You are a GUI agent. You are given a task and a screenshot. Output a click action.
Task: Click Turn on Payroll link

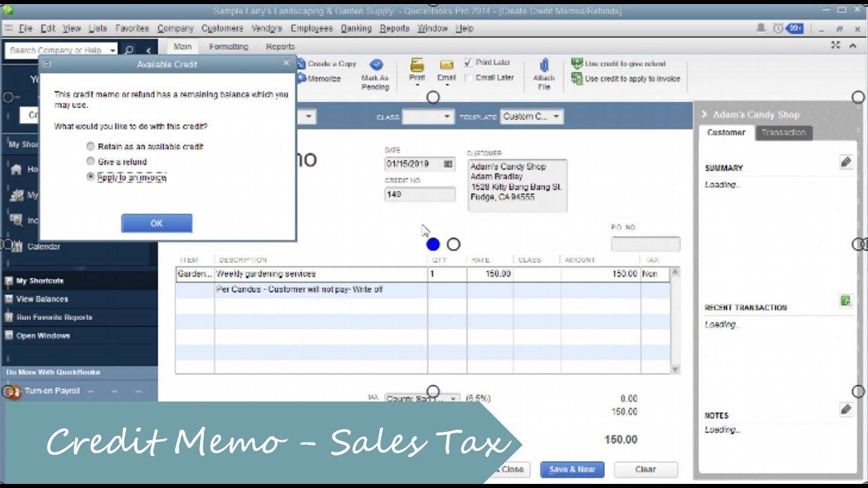click(x=52, y=391)
